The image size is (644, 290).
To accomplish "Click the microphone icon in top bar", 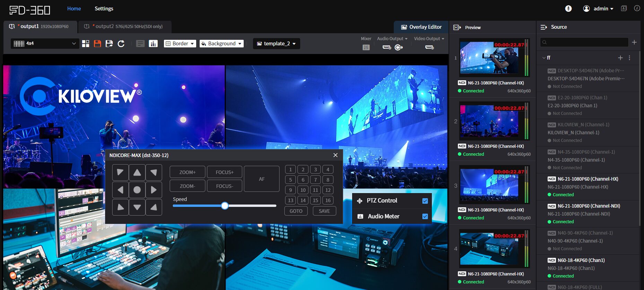I will (x=568, y=9).
